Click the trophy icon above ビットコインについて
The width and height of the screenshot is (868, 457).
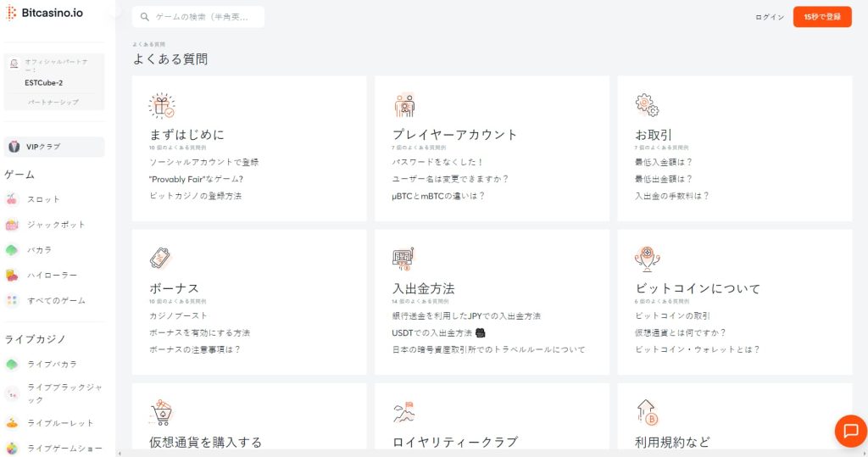[647, 259]
